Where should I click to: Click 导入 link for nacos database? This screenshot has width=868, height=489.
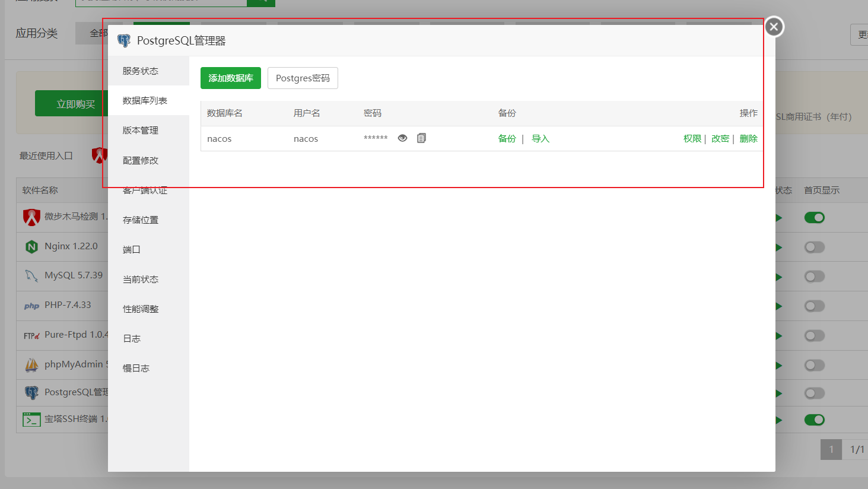[540, 138]
